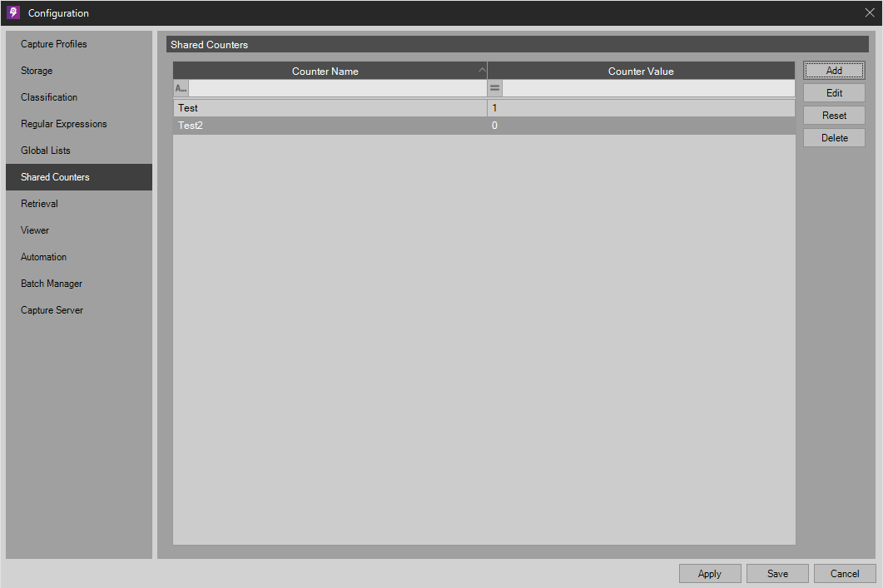The image size is (883, 588).
Task: Save the configuration
Action: click(777, 573)
